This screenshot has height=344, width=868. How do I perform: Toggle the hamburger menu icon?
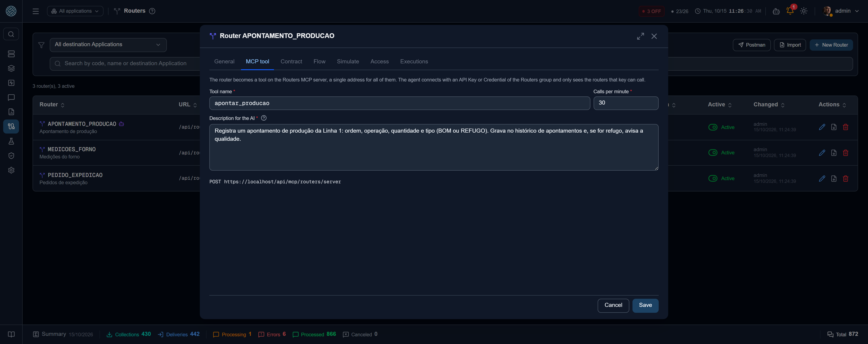(36, 11)
